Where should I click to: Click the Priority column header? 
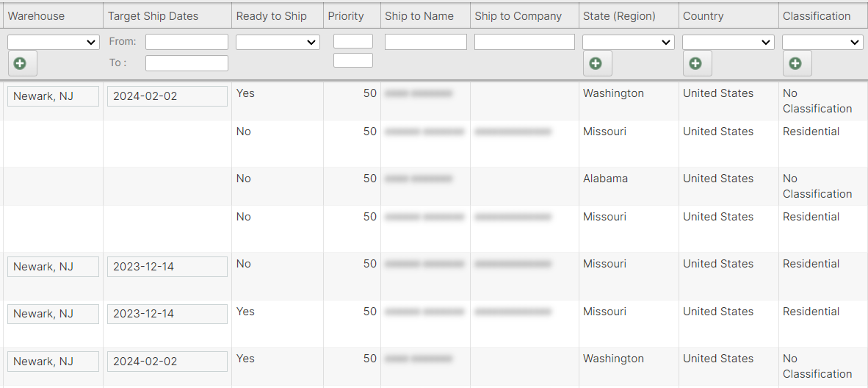[346, 16]
